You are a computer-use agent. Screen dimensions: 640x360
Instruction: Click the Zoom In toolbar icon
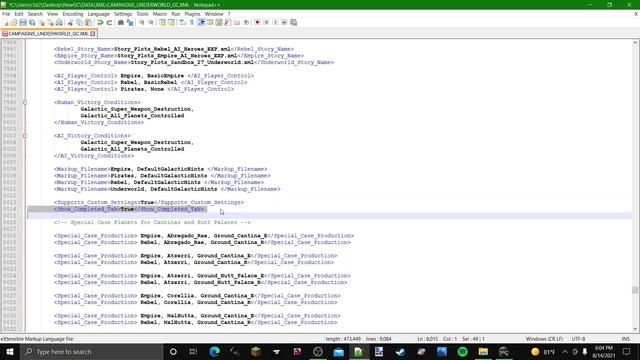142,22
